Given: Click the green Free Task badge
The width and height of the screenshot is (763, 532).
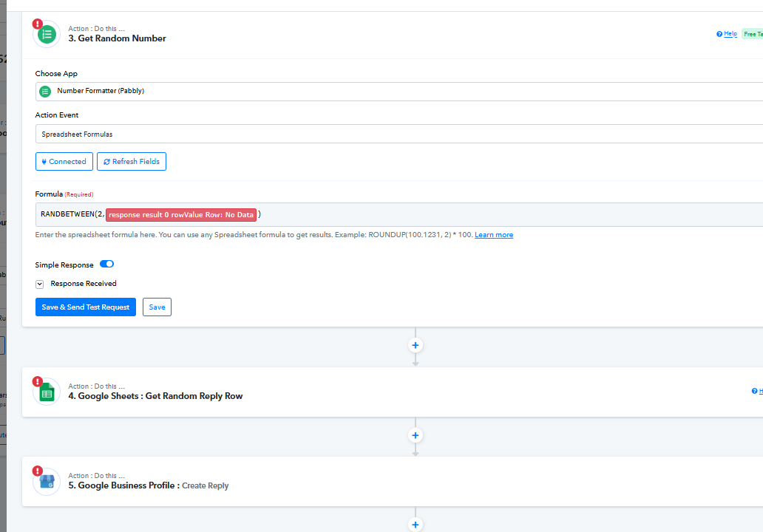Looking at the screenshot, I should click(753, 34).
